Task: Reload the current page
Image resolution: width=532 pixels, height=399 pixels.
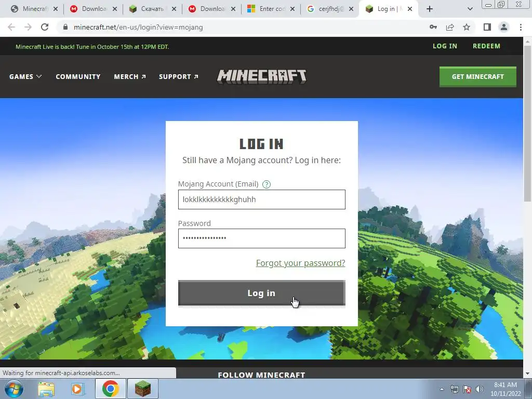Action: [45, 27]
